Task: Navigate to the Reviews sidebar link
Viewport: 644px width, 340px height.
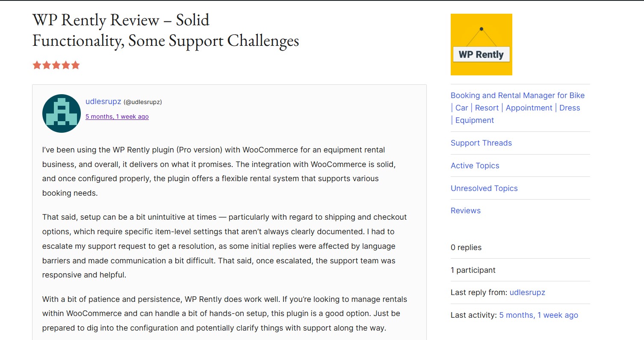Action: point(466,211)
